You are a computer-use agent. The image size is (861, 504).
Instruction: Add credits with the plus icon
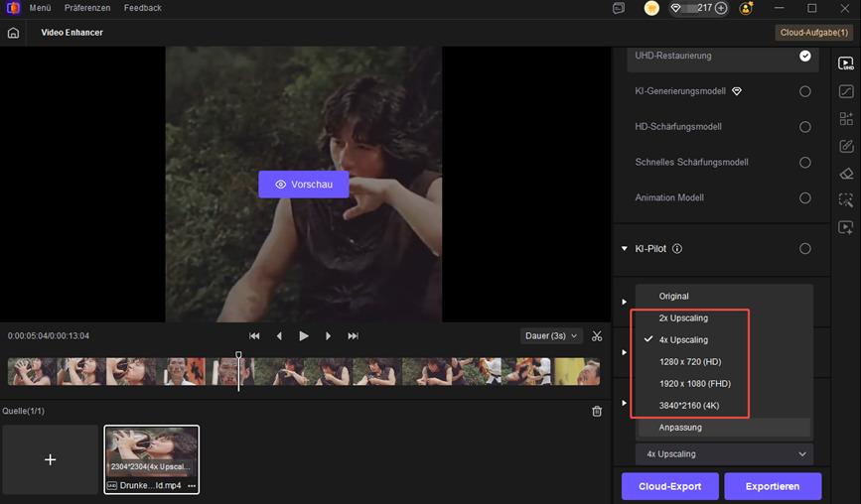pyautogui.click(x=721, y=8)
